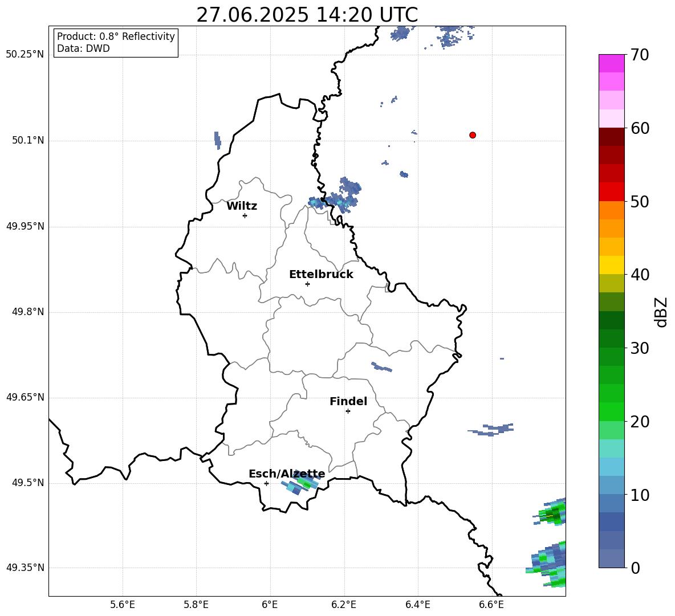Click the 6.4°E longitude label
The image size is (675, 616).
417,605
